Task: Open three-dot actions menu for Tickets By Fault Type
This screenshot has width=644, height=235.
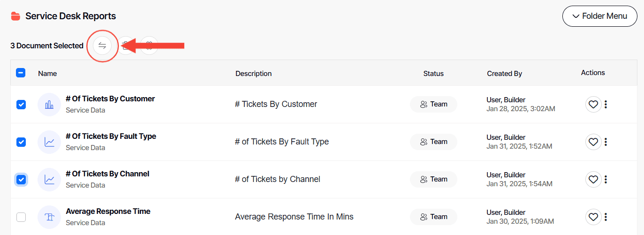Action: pyautogui.click(x=606, y=142)
